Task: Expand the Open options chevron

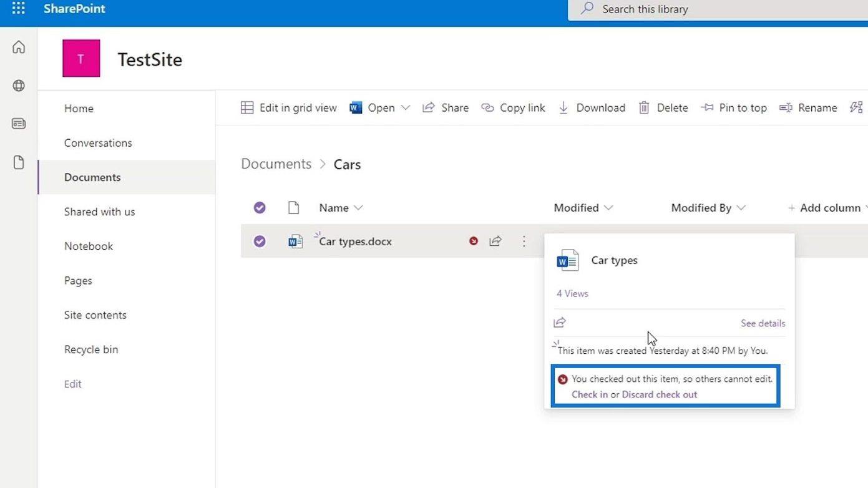Action: tap(406, 108)
